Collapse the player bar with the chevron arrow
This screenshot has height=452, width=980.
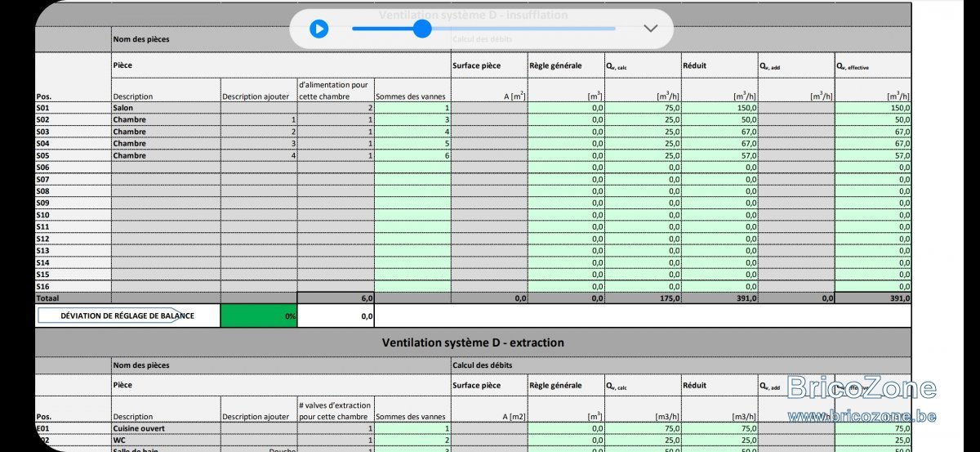pyautogui.click(x=651, y=29)
